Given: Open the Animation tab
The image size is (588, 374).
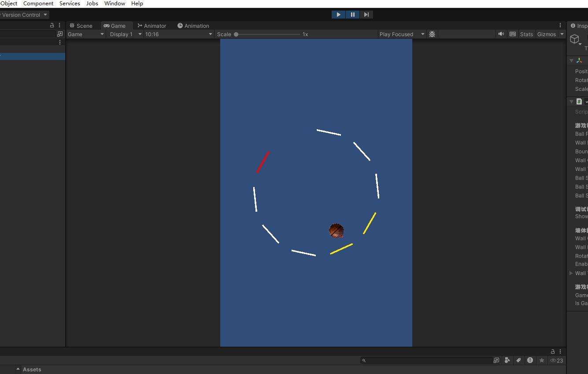Looking at the screenshot, I should point(193,26).
